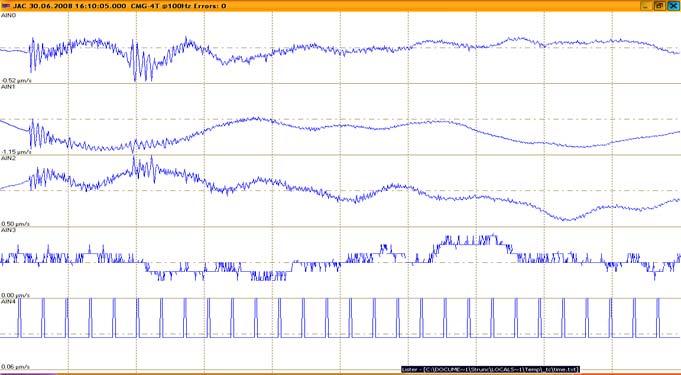
Task: Click the first square pulse in AIN4 trace
Action: tap(20, 318)
